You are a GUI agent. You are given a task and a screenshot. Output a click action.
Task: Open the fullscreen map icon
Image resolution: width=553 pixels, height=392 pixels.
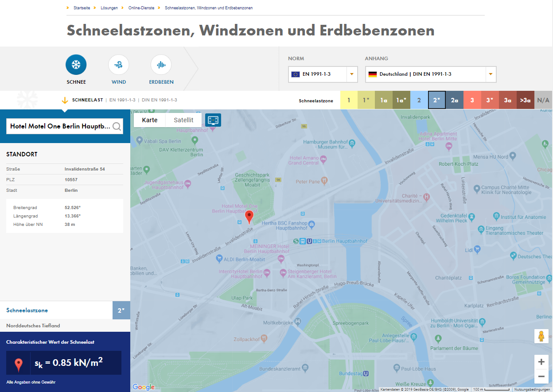coord(213,120)
